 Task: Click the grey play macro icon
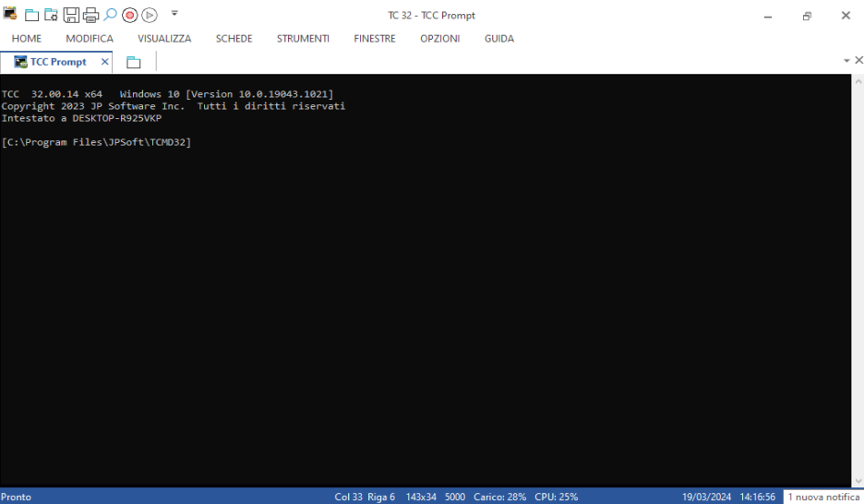click(150, 15)
